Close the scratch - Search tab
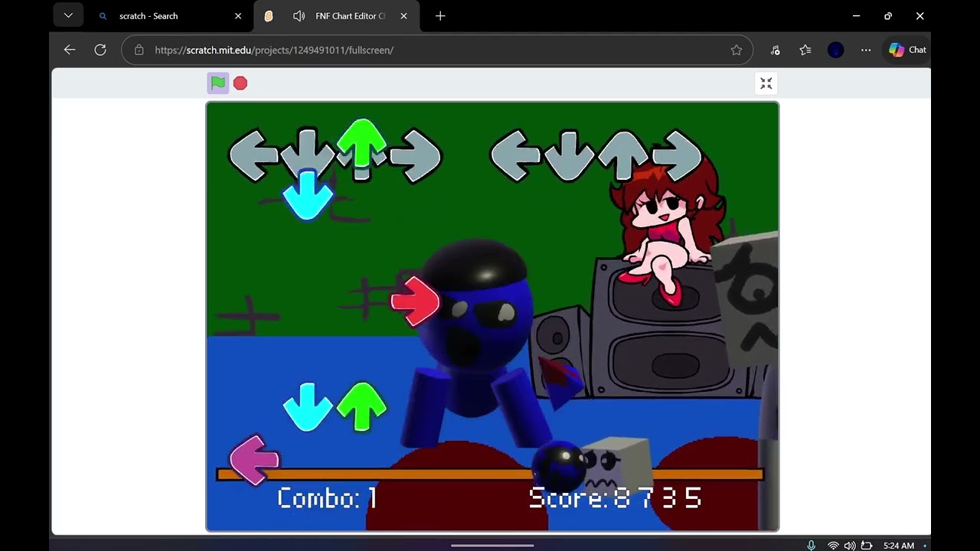 click(x=238, y=16)
